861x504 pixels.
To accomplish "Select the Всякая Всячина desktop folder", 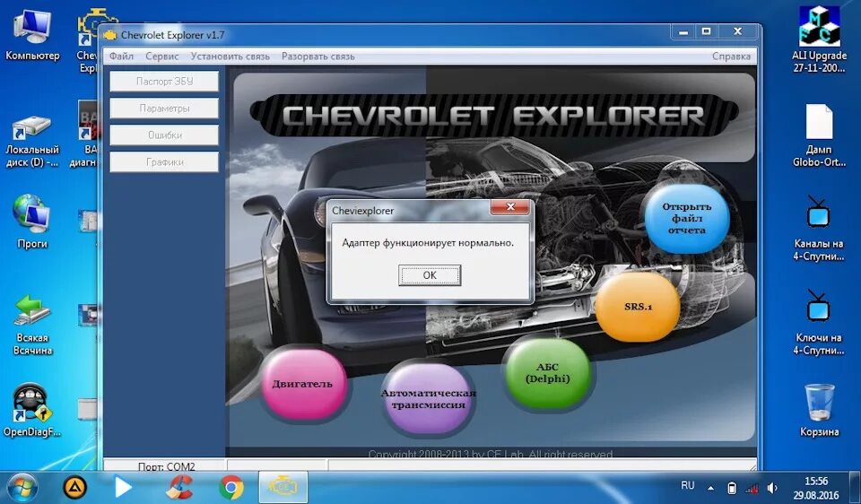I will click(x=32, y=326).
